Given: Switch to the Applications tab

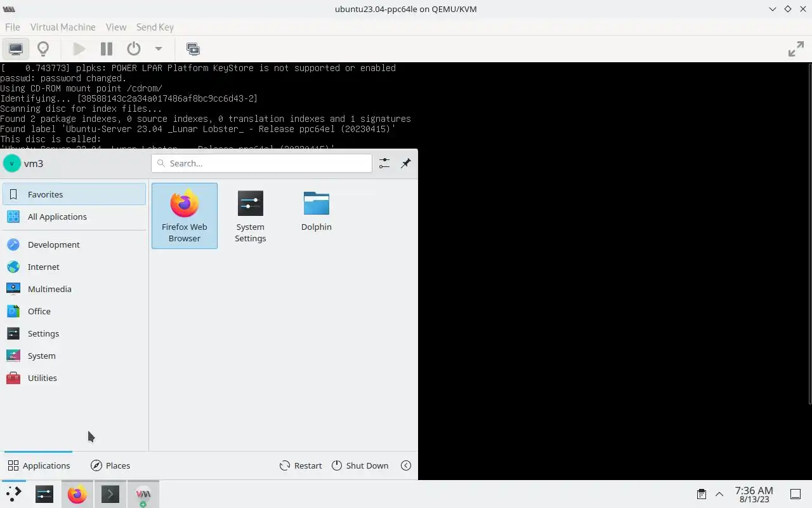Looking at the screenshot, I should pos(39,465).
